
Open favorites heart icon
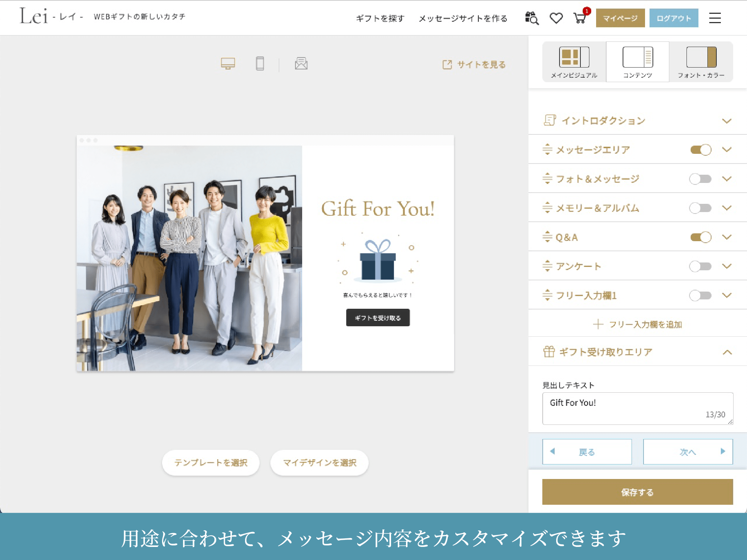[x=556, y=18]
